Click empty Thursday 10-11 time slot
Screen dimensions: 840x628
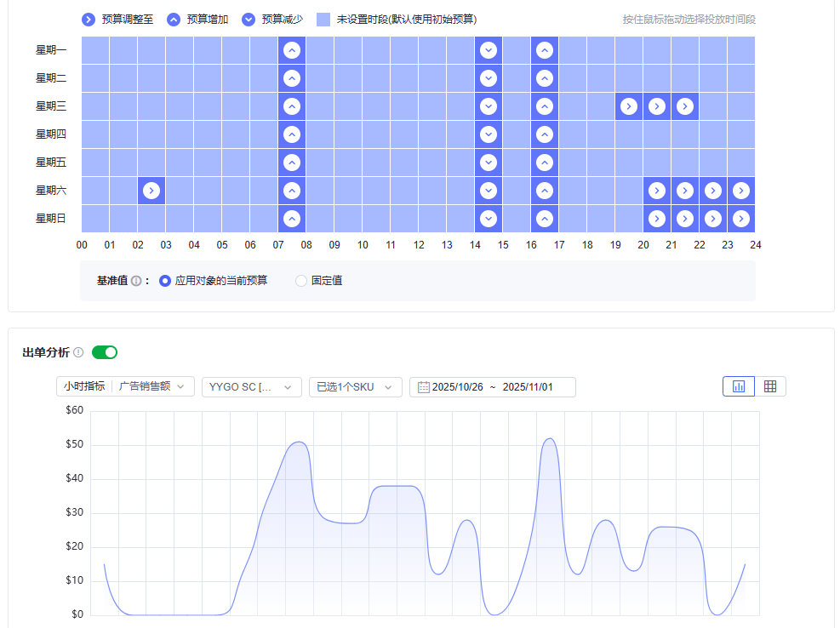376,134
